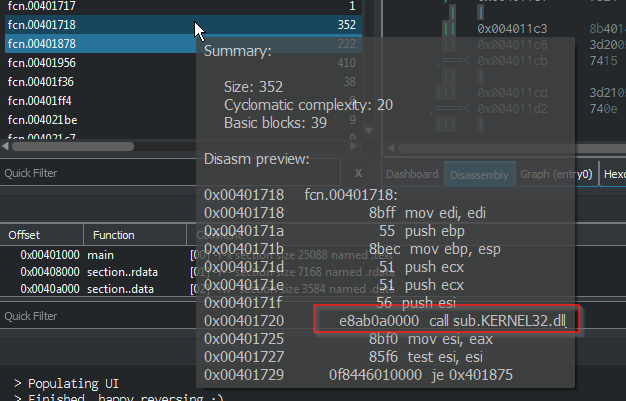Click the Populating UI console line
Screen dimensions: 626x401
(x=73, y=383)
